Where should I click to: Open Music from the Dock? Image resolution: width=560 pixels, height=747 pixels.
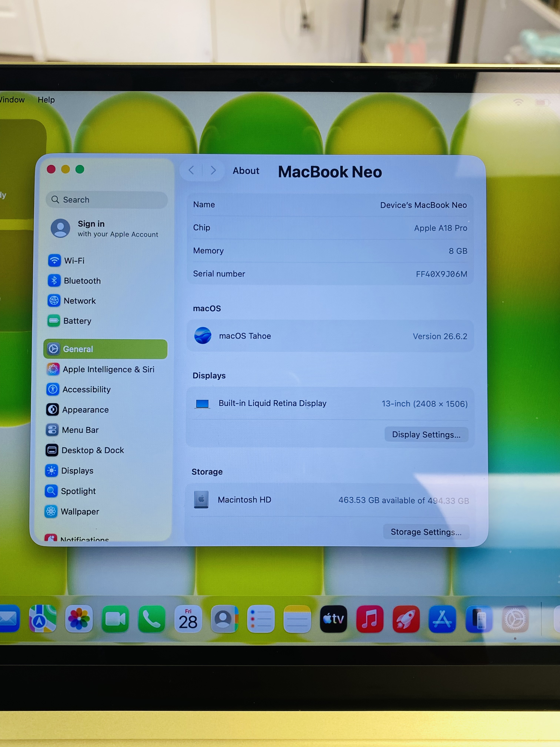pos(370,619)
